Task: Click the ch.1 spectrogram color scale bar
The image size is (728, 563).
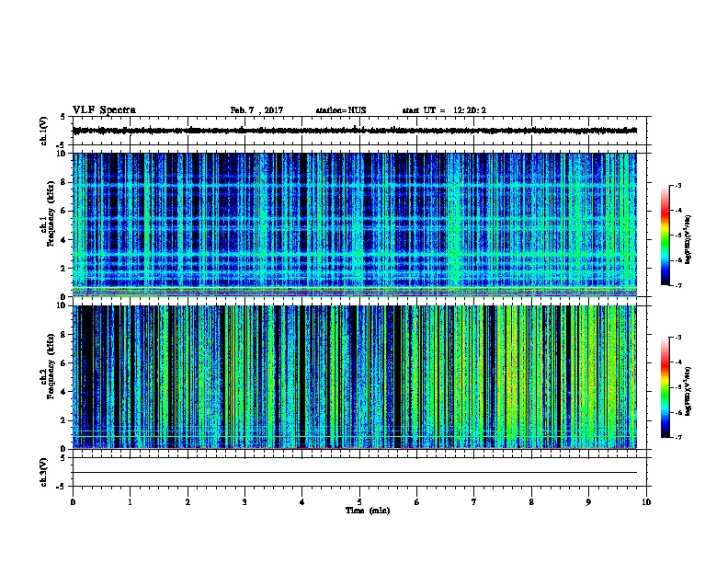Action: [x=665, y=236]
